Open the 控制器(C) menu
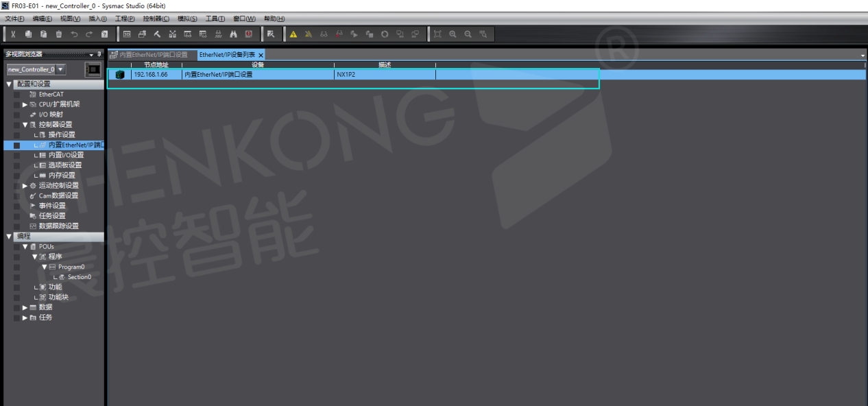Viewport: 868px width, 406px height. [156, 19]
